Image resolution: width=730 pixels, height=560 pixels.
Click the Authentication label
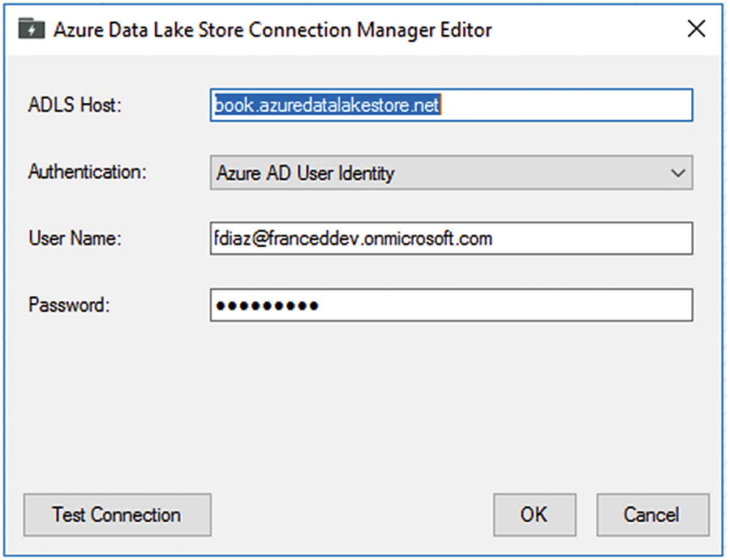(88, 172)
